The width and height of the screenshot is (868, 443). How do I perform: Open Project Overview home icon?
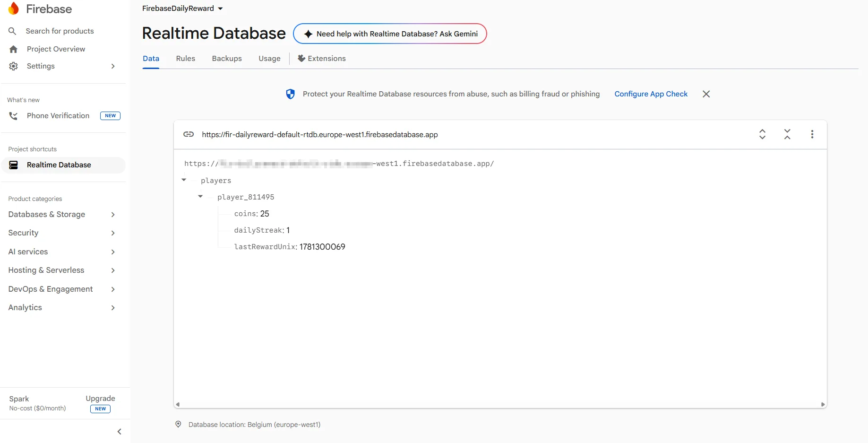click(13, 49)
